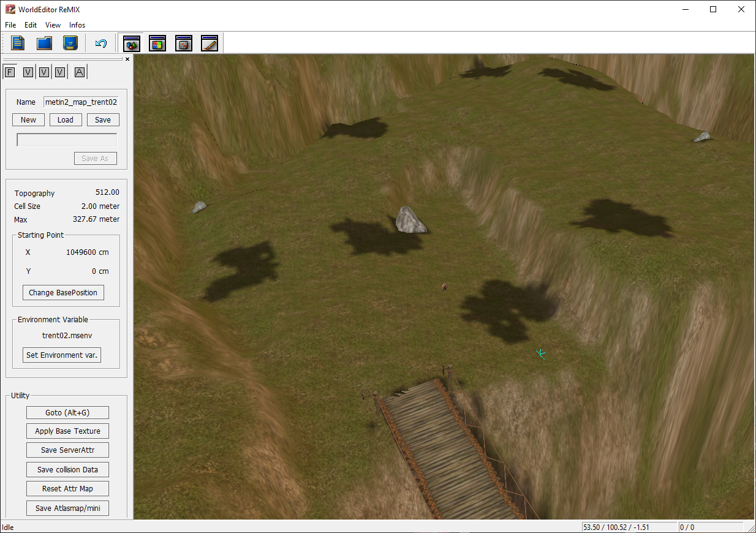Screen dimensions: 756x533
Task: Select the small character on the grass
Action: click(444, 287)
